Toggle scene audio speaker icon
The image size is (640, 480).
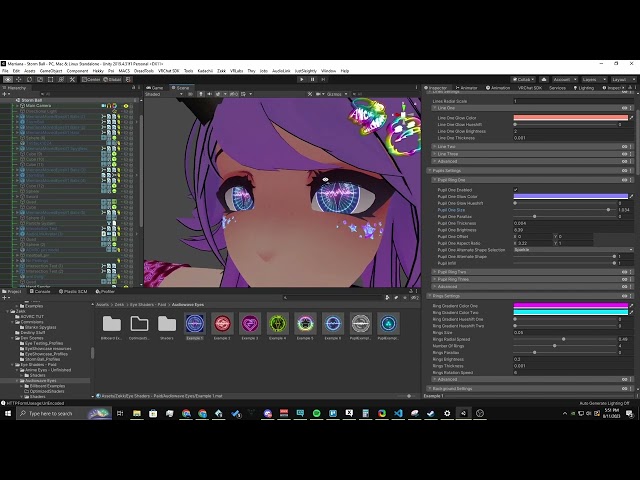[x=209, y=94]
